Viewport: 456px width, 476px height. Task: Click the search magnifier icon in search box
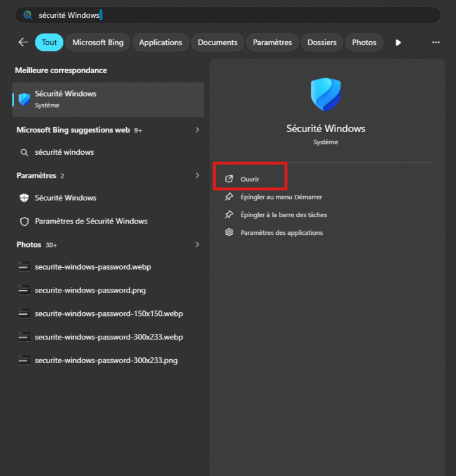coord(28,15)
